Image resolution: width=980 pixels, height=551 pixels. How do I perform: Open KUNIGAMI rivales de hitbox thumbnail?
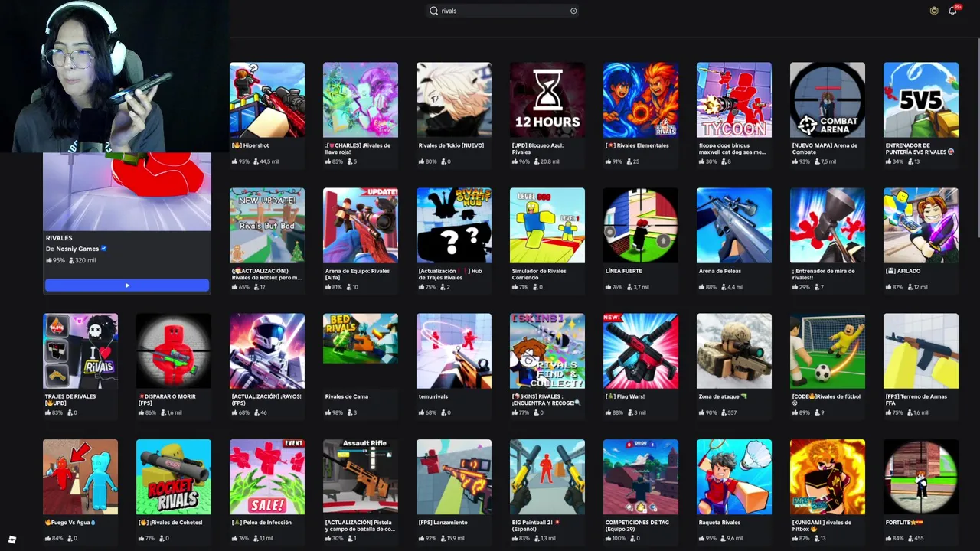[828, 477]
